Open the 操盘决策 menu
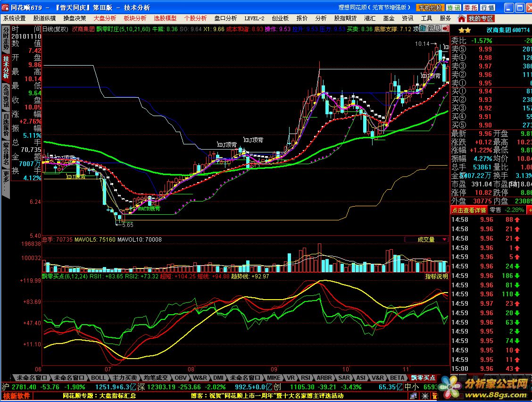 (75, 18)
